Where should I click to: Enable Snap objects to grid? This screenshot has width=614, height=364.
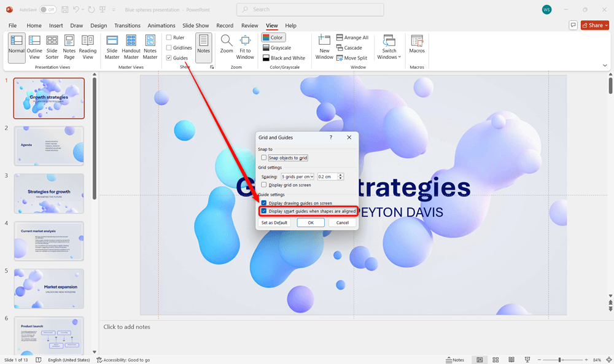(x=264, y=157)
